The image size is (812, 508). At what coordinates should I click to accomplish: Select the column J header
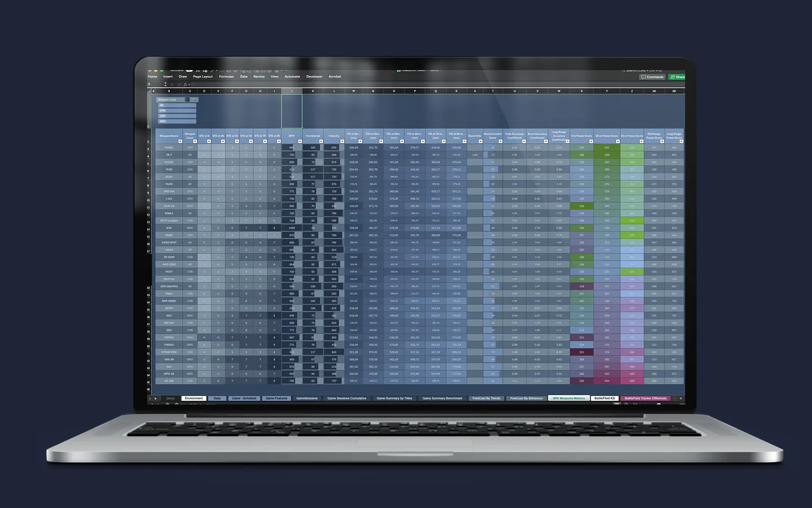292,91
